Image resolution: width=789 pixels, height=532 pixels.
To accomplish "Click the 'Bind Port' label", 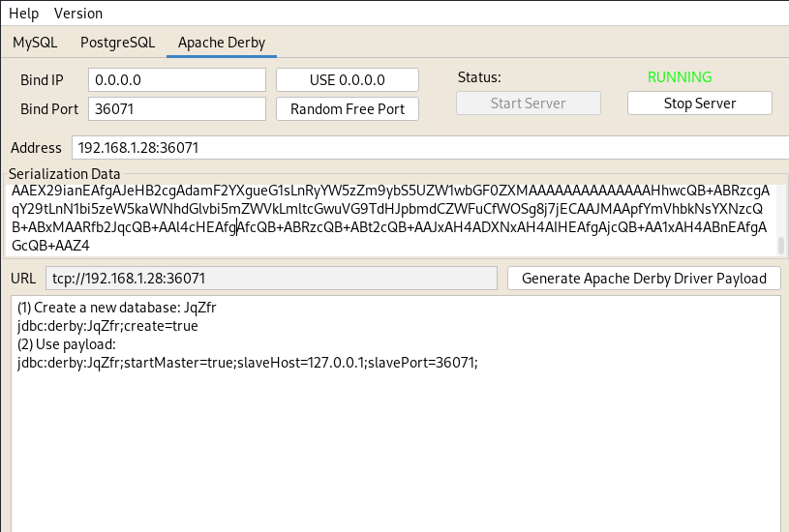I will point(49,109).
